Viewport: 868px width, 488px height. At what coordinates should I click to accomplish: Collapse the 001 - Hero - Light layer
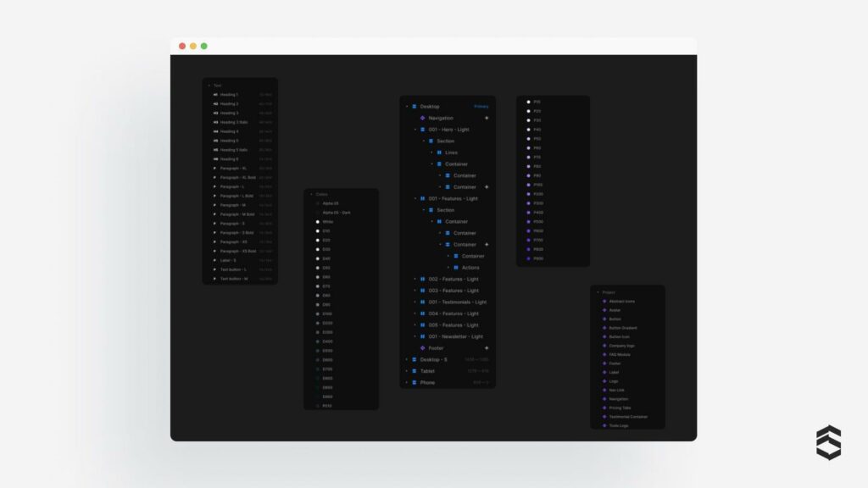pos(415,130)
